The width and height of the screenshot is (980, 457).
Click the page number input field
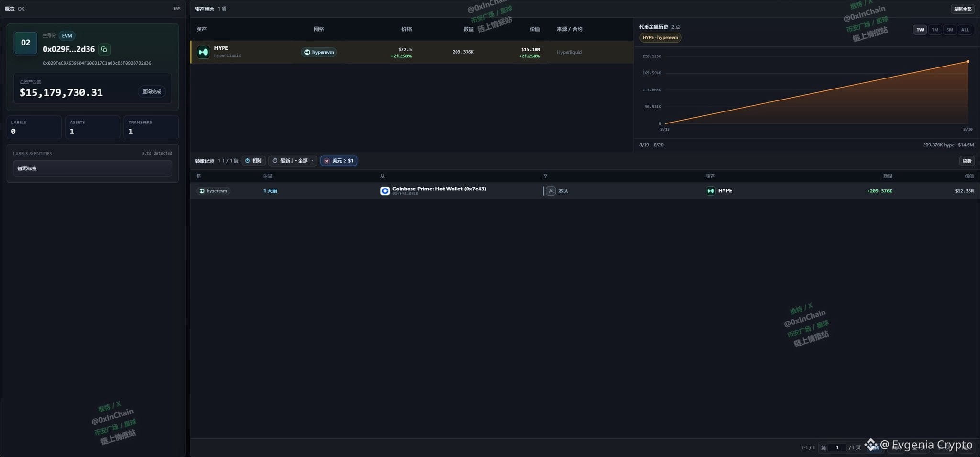tap(837, 447)
